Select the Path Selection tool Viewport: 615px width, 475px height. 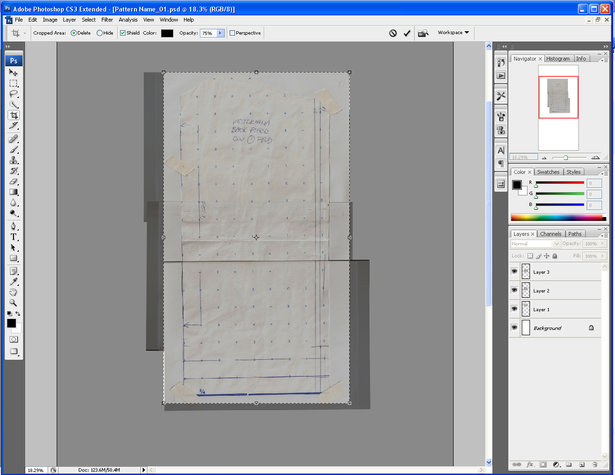[x=13, y=248]
